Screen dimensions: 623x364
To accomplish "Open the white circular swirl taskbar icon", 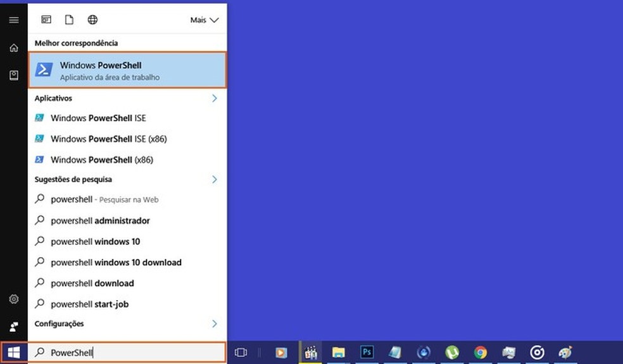I will (537, 353).
